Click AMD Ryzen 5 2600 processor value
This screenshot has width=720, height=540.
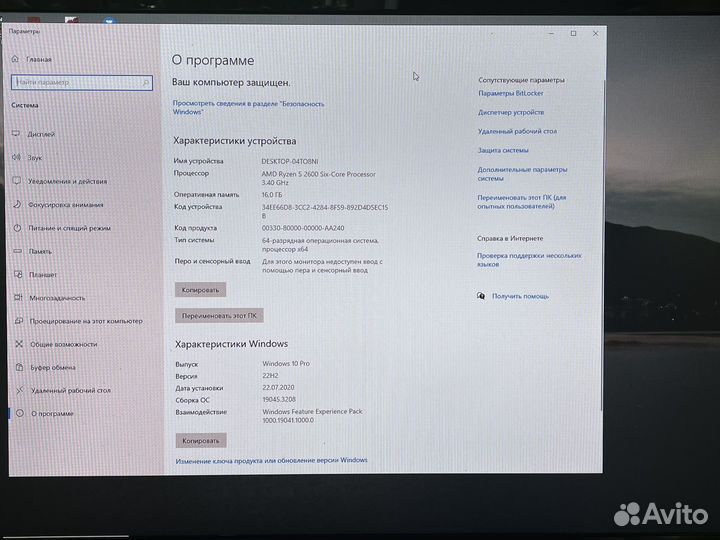(319, 178)
